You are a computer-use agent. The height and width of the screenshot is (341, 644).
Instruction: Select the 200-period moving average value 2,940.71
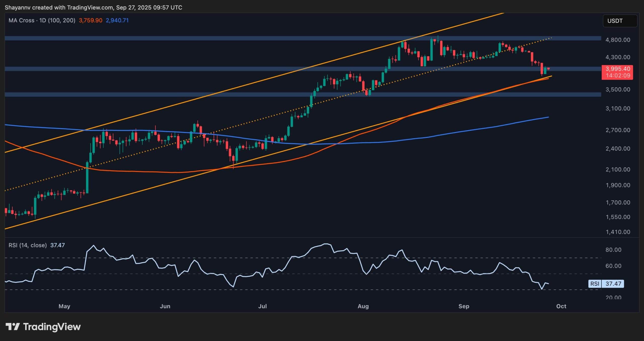coord(117,20)
